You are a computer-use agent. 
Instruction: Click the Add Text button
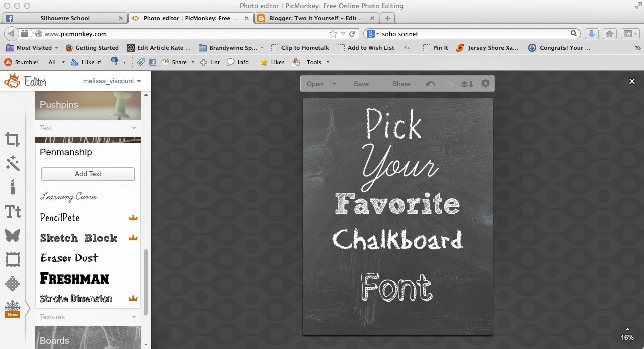point(87,174)
